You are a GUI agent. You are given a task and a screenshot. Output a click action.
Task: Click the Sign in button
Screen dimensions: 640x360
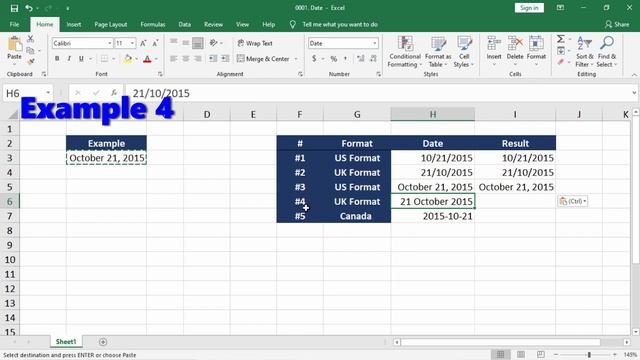[x=529, y=8]
